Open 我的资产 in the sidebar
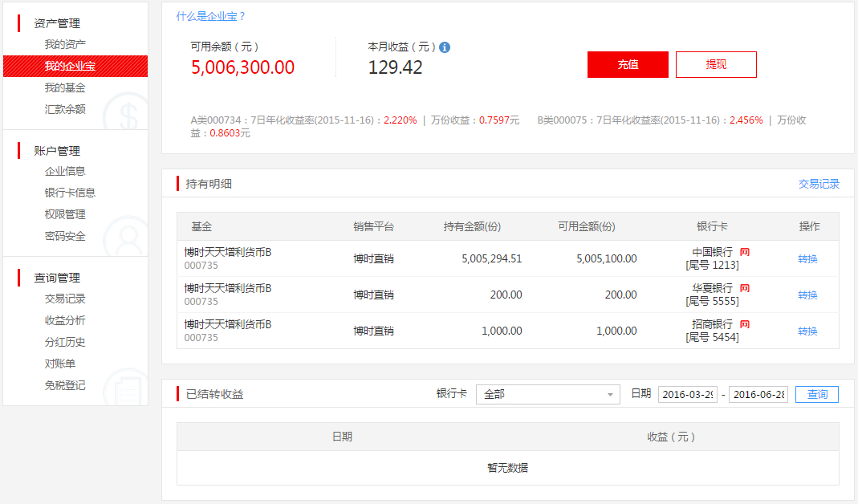Screen dimensions: 858x504 (x=65, y=44)
